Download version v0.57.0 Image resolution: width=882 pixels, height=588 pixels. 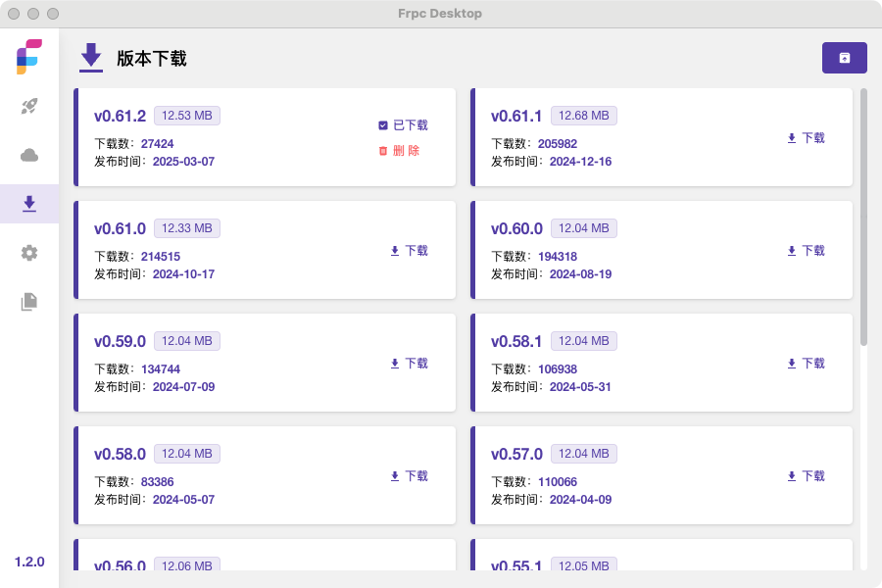[x=806, y=476]
